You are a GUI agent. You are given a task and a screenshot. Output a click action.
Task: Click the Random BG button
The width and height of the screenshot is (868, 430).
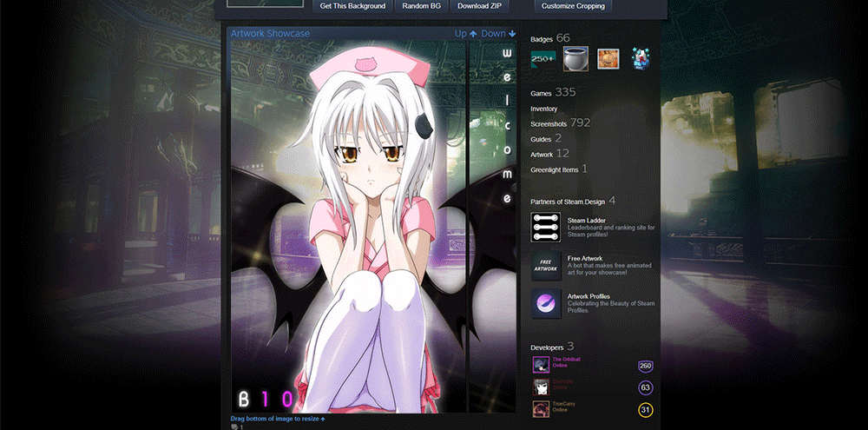(x=420, y=6)
